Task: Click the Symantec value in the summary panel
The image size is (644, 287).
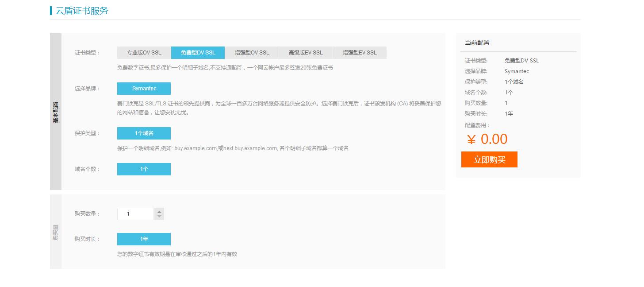Action: click(517, 71)
